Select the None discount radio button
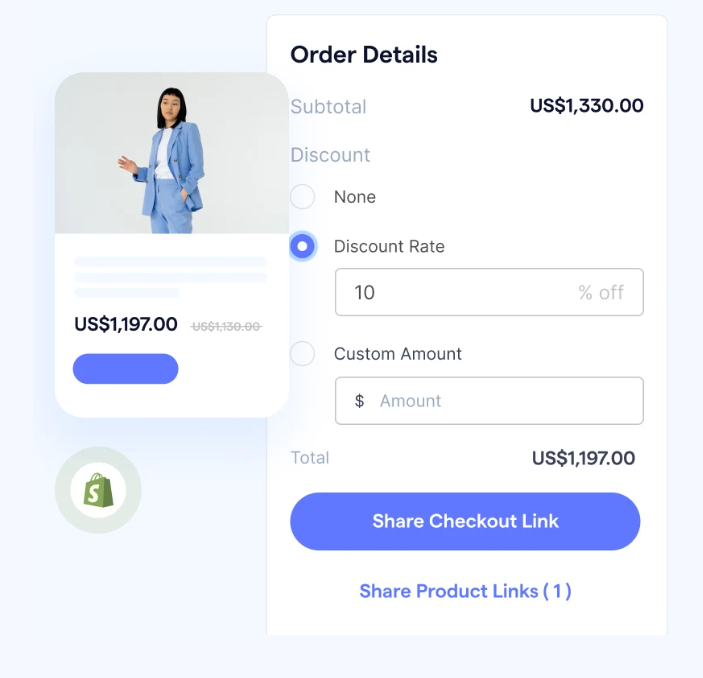The image size is (703, 678). coord(302,196)
